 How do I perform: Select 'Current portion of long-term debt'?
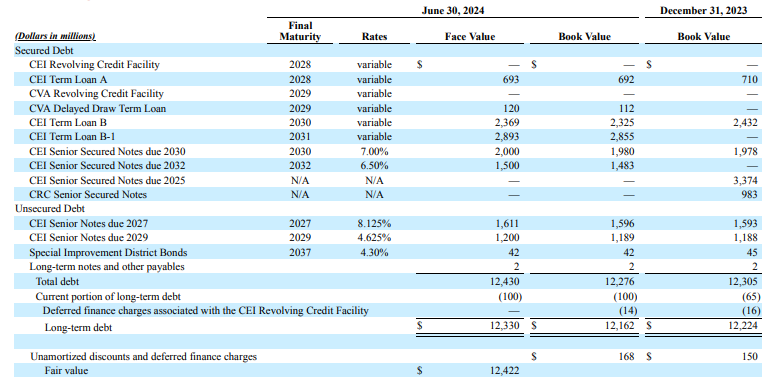point(108,296)
